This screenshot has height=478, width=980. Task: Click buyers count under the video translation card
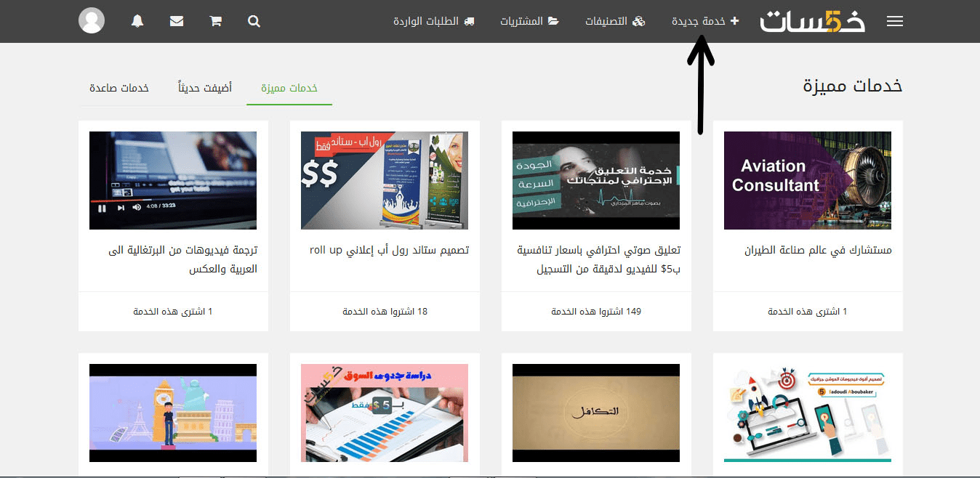[x=173, y=312]
